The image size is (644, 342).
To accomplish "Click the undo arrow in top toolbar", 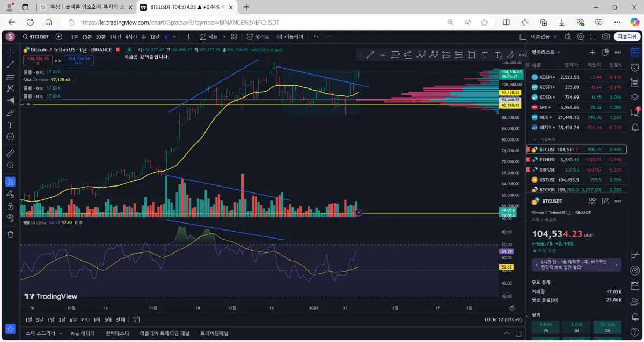I will [316, 36].
